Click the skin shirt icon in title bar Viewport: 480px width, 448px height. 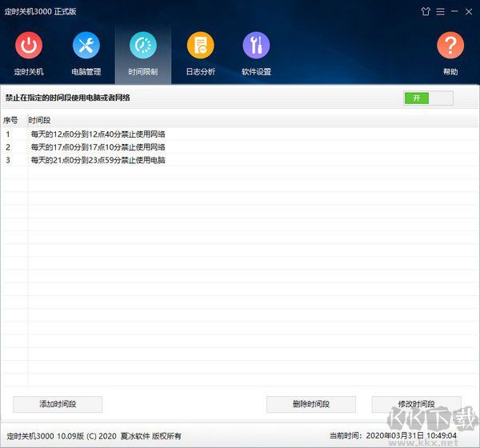[426, 12]
